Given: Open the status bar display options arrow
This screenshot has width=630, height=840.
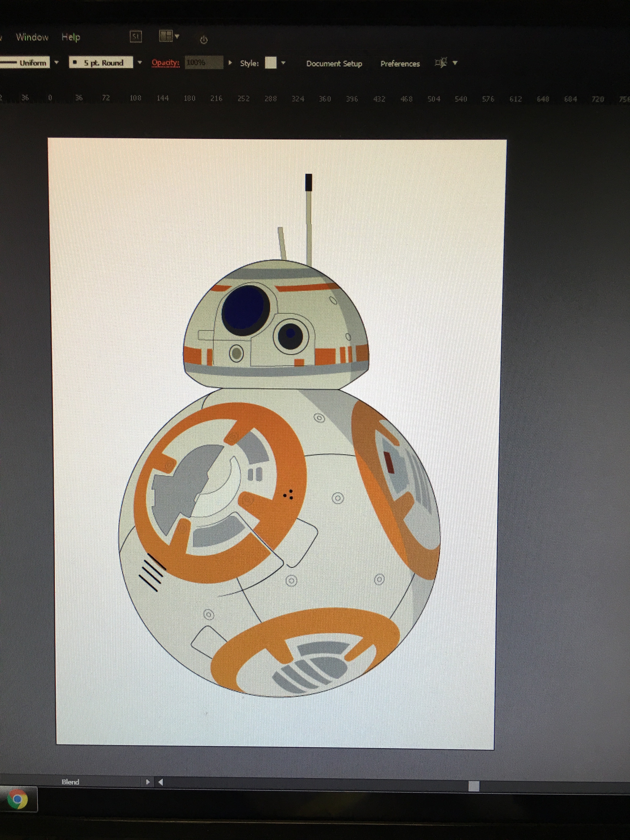Looking at the screenshot, I should 148,782.
